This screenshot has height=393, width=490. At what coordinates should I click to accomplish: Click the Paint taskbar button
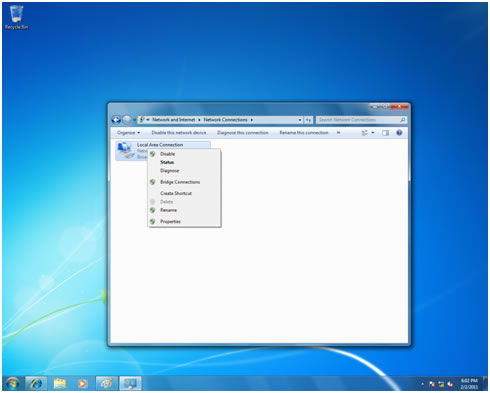(106, 384)
